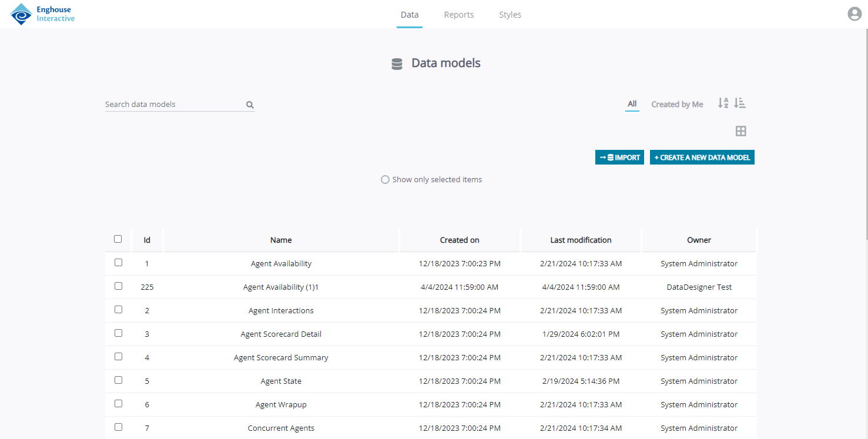Check the select-all checkbox in table header
The image size is (868, 439).
118,239
